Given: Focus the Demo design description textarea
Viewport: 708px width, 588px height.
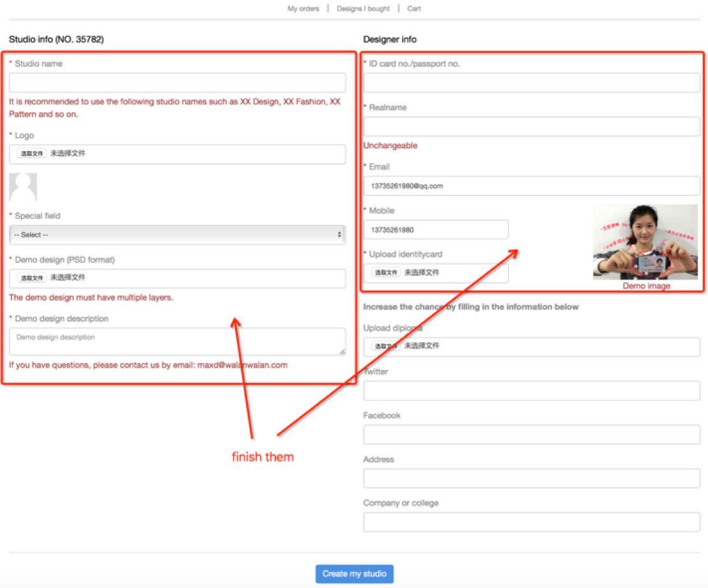Looking at the screenshot, I should [177, 342].
